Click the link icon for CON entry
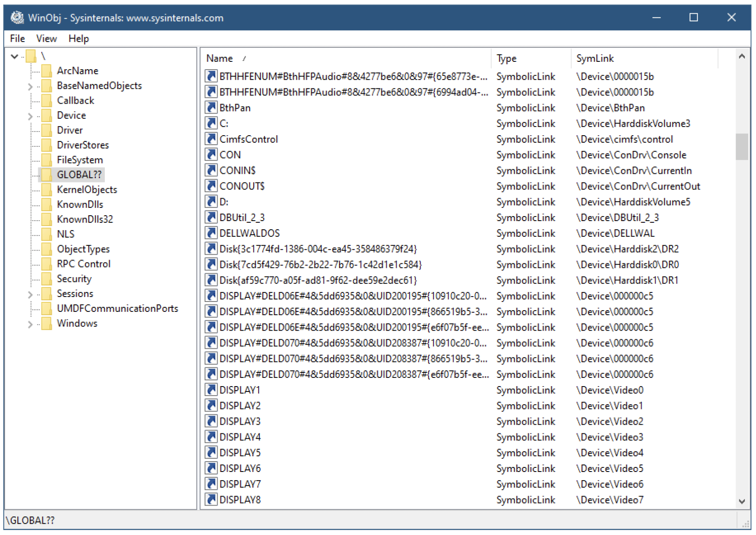This screenshot has height=535, width=756. click(211, 154)
